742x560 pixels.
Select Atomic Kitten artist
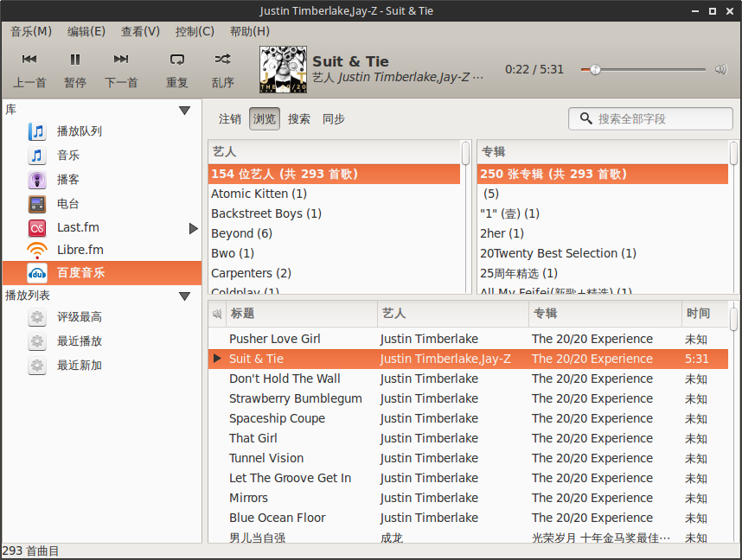coord(334,194)
